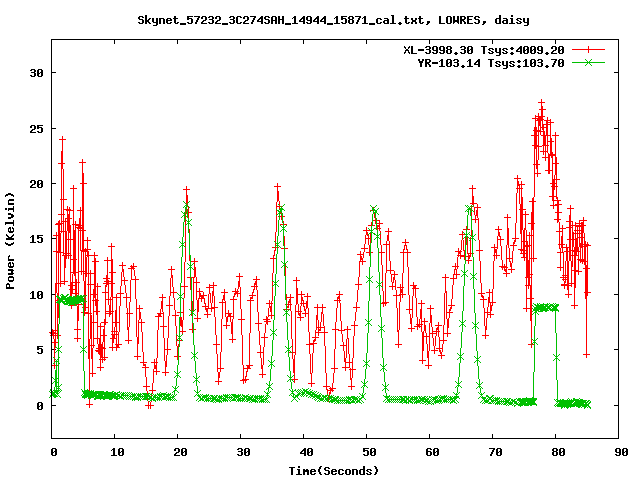This screenshot has width=640, height=480.
Task: Click the y-axis tick label 20
Action: coord(36,184)
